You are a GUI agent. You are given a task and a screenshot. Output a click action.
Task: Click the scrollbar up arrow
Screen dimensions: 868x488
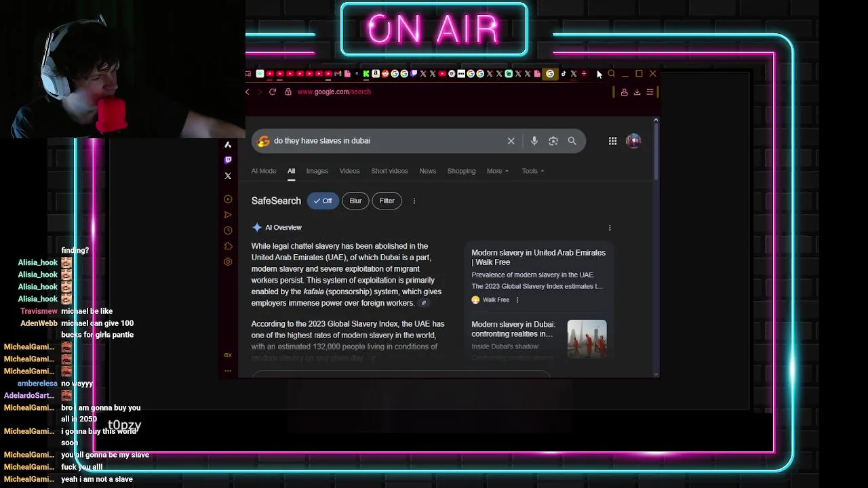(x=656, y=120)
